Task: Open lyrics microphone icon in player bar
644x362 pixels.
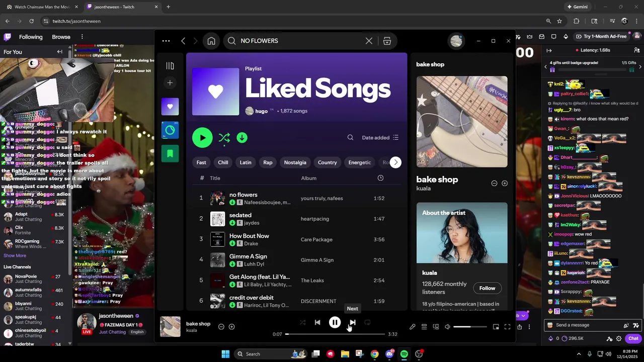Action: tap(413, 327)
